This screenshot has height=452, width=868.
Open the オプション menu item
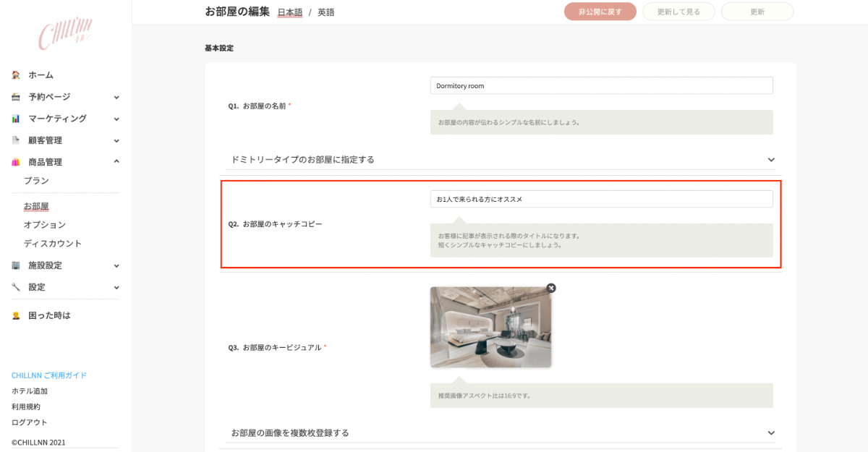(44, 225)
